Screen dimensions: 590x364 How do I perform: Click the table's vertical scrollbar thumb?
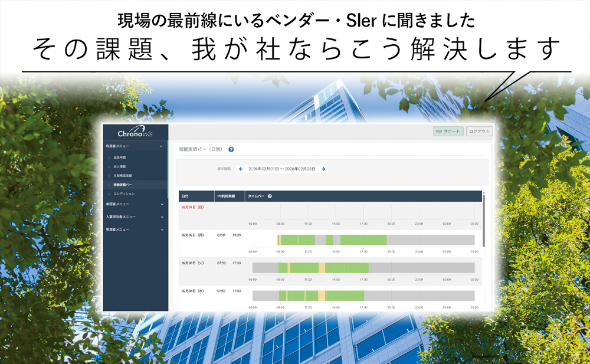click(x=484, y=221)
